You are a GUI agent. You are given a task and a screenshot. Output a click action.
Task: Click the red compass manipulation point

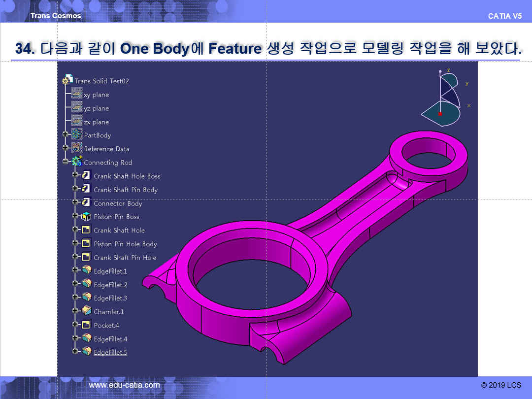(x=440, y=114)
